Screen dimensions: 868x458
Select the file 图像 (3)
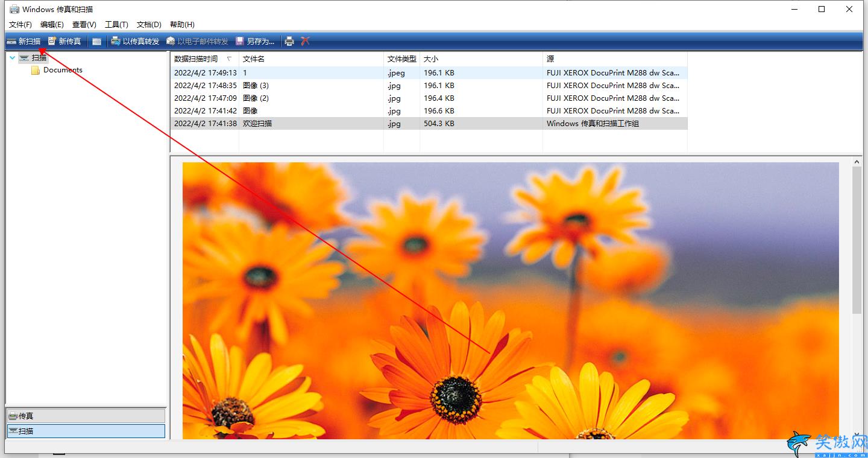[429, 86]
